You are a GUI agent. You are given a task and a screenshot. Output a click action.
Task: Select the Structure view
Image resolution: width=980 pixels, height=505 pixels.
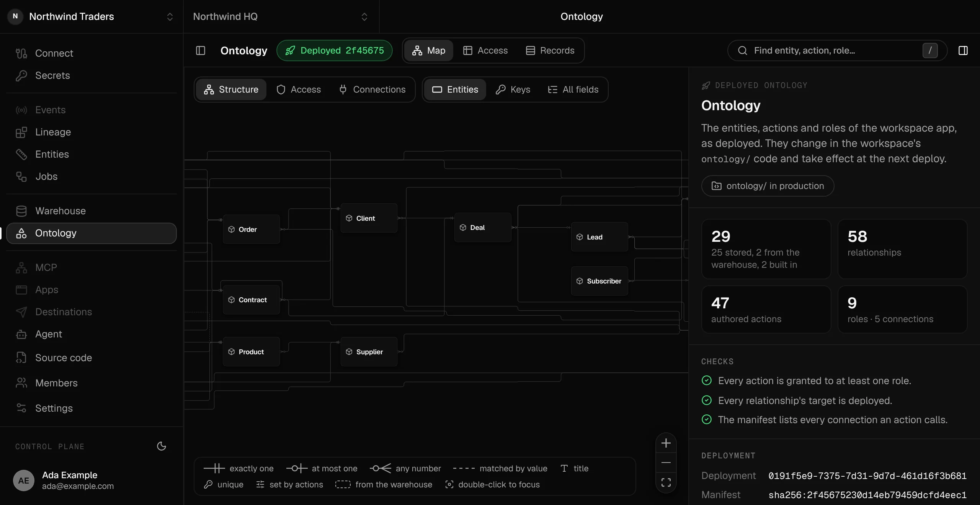231,90
